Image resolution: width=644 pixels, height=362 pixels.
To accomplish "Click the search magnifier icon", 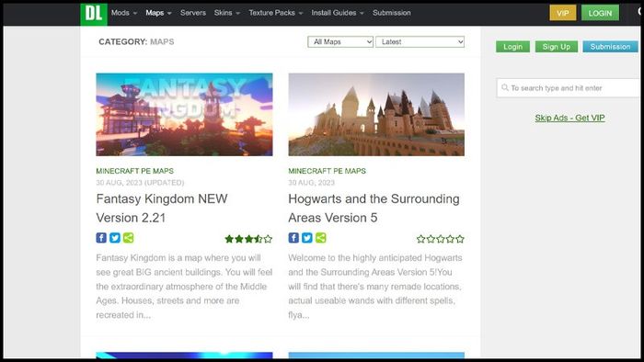I will 505,87.
